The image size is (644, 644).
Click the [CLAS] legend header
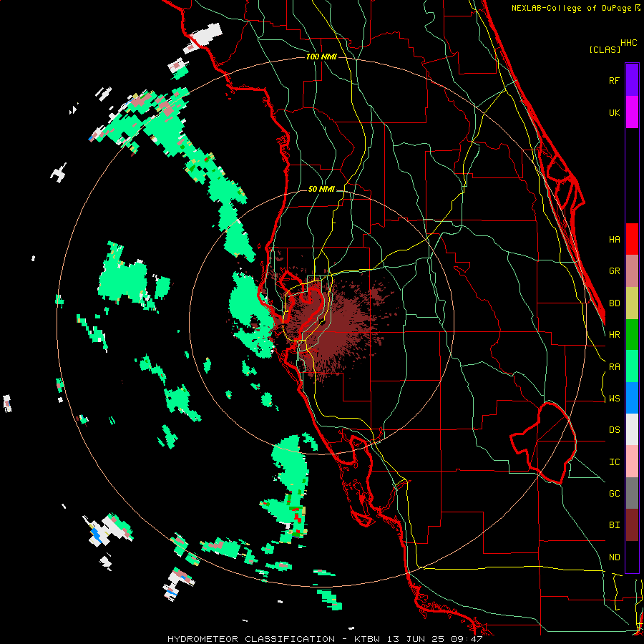tap(604, 49)
